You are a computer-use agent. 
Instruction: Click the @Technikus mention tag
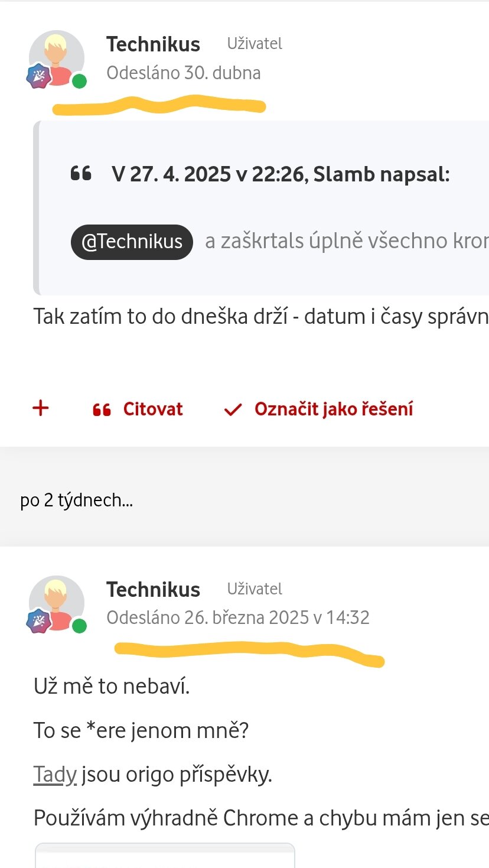(x=132, y=242)
